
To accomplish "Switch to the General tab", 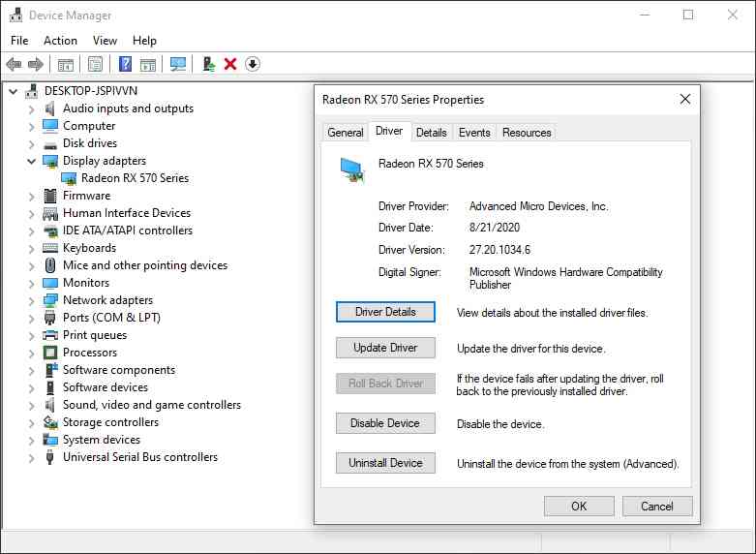I will tap(346, 133).
